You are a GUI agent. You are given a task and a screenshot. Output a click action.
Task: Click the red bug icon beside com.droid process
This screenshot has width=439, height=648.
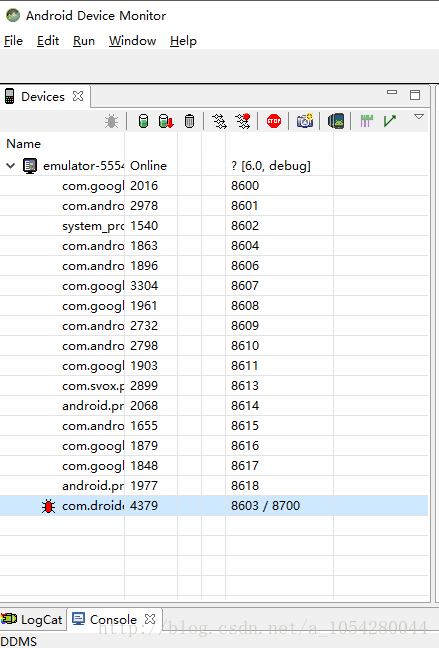48,506
